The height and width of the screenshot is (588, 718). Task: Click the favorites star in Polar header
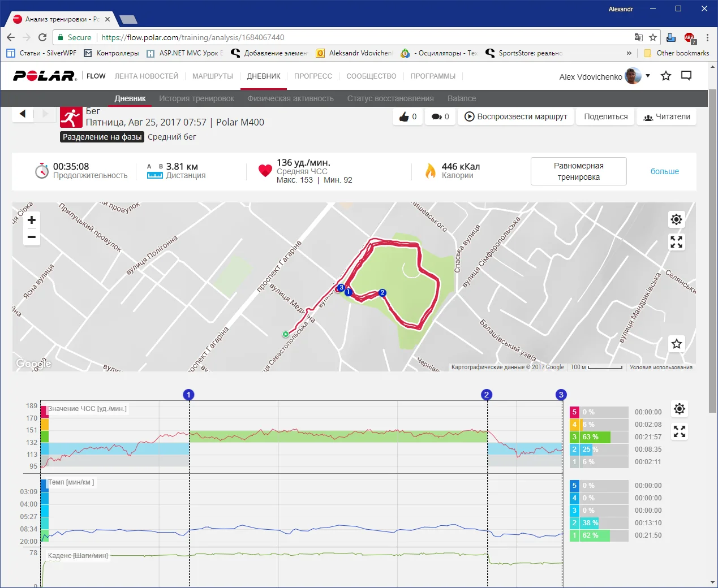click(x=666, y=76)
